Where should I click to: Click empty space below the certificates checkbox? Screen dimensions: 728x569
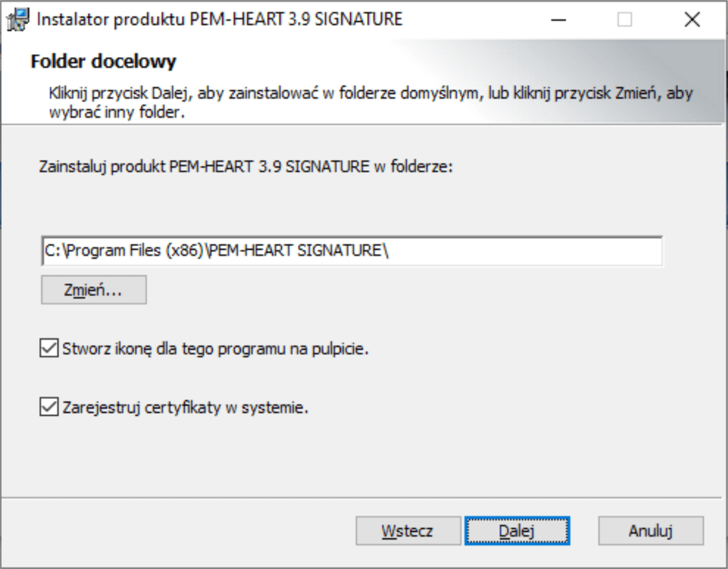tap(361, 457)
